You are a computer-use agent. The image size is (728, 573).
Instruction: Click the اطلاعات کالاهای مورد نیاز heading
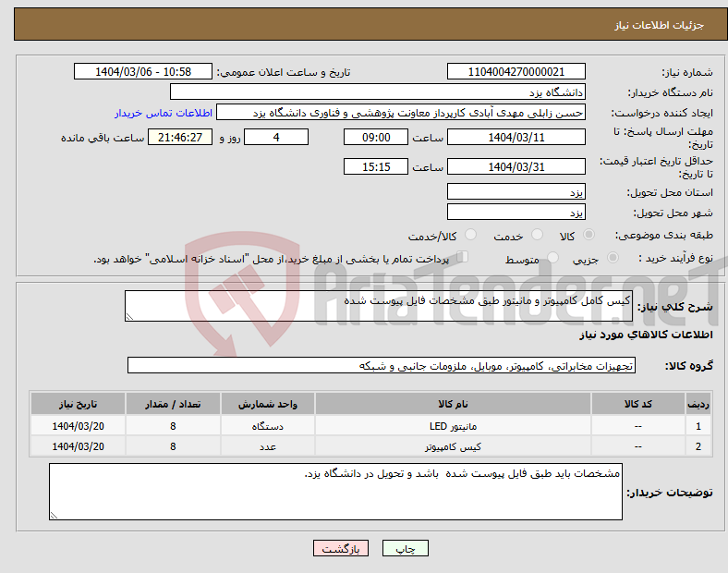[646, 335]
